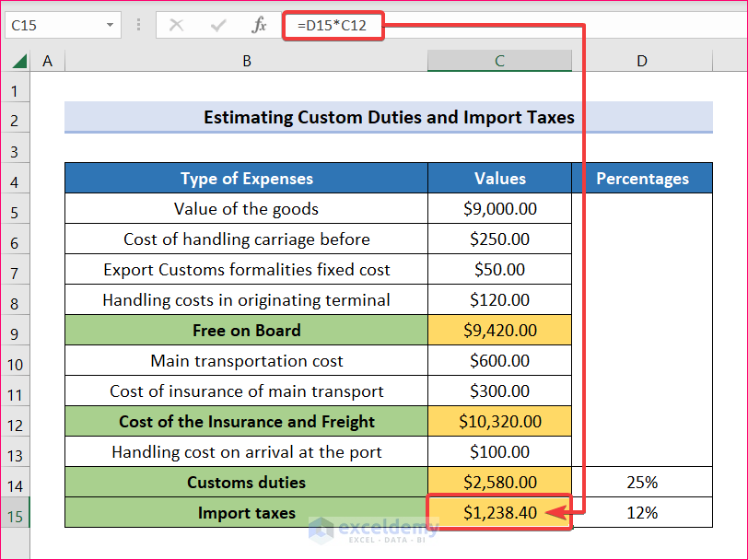This screenshot has height=560, width=748.
Task: Click inside the Name Box showing C15
Action: [51, 26]
